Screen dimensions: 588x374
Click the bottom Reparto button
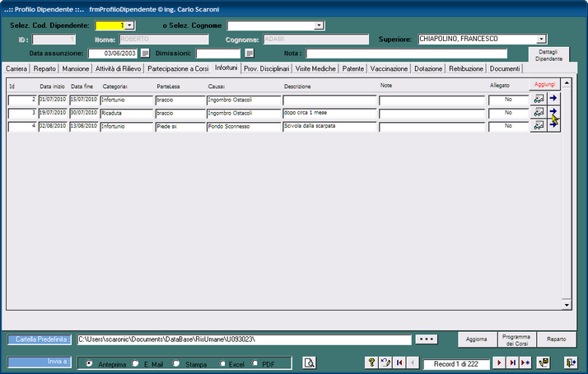click(556, 339)
